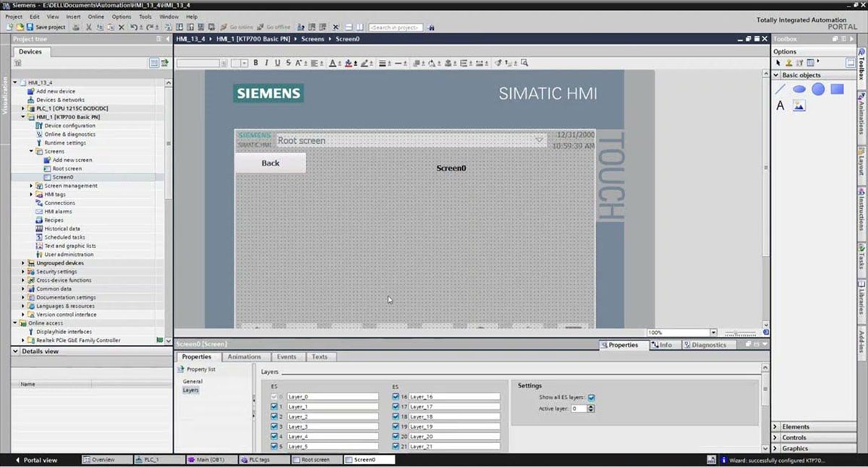Select the Line tool in Basic objects
This screenshot has height=467, width=868.
[x=780, y=89]
